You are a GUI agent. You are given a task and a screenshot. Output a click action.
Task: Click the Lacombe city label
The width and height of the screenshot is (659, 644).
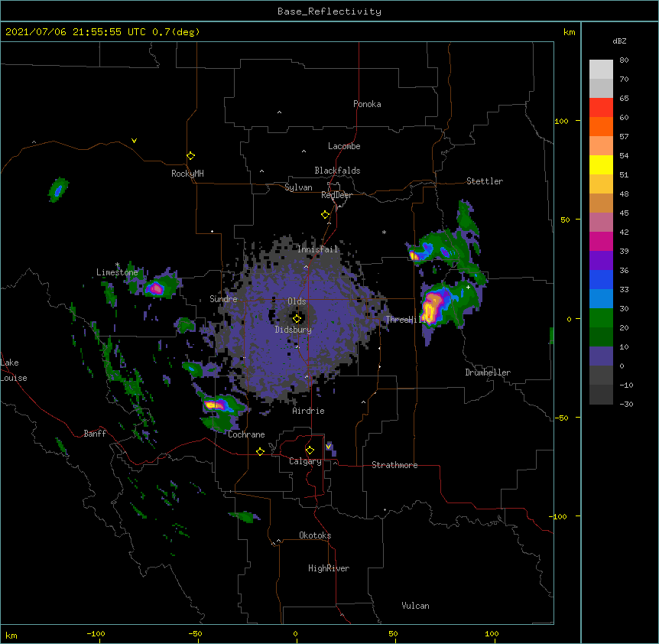click(344, 146)
